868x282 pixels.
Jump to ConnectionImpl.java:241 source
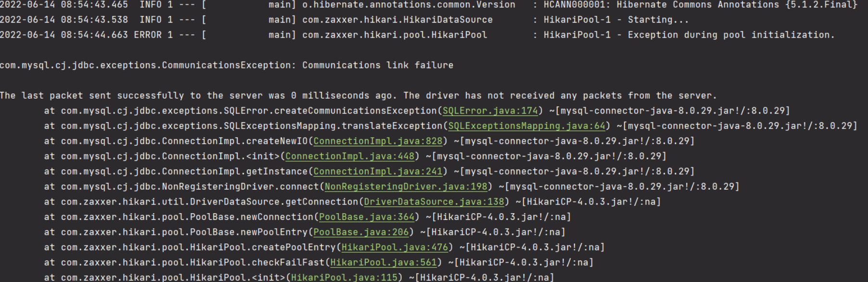[x=378, y=171]
